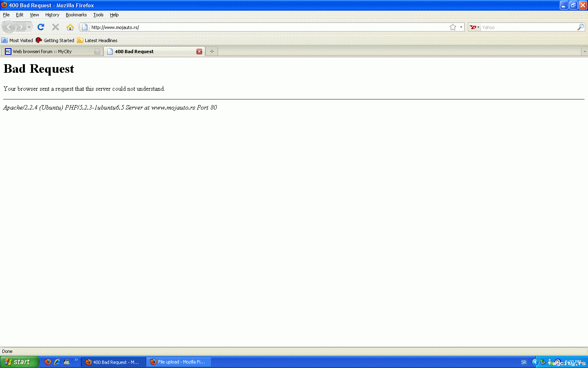Click the Firefox icon in the title bar

(4, 5)
